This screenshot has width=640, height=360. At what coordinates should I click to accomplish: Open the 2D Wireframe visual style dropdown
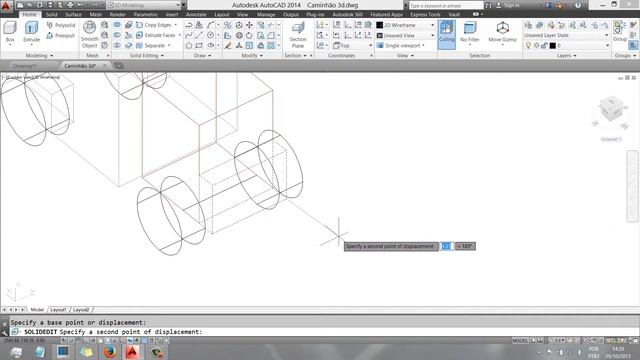coord(406,25)
